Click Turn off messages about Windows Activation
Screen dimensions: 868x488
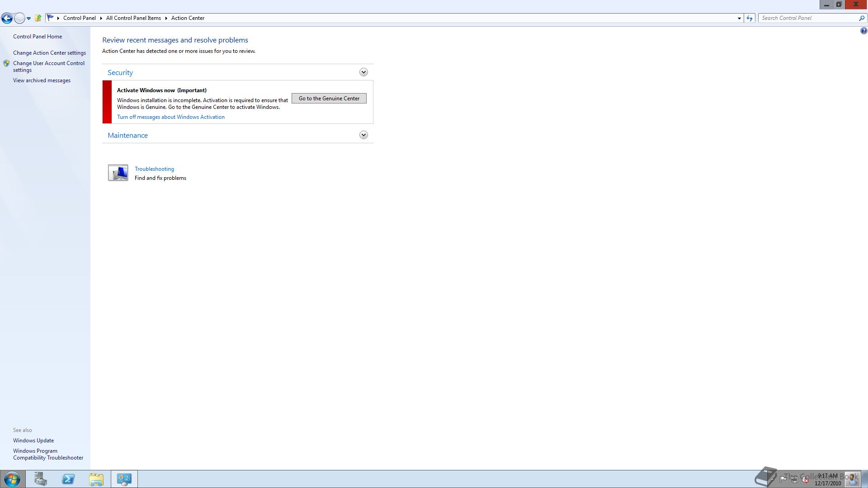tap(171, 117)
